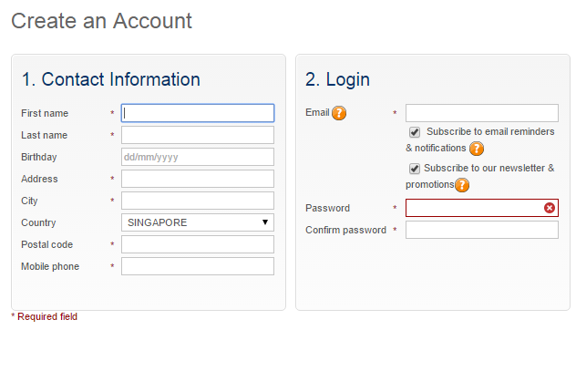The height and width of the screenshot is (392, 576).
Task: Select the Birthday dd/mm/yyyy field
Action: 198,157
